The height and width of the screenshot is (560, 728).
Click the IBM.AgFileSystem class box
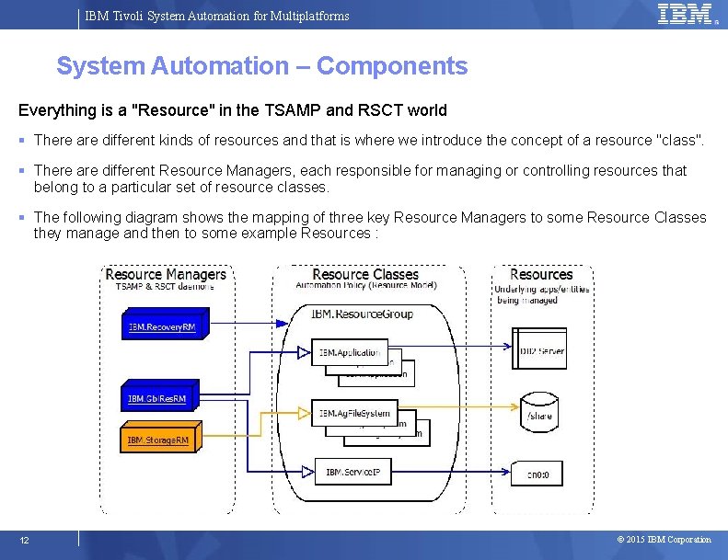354,413
